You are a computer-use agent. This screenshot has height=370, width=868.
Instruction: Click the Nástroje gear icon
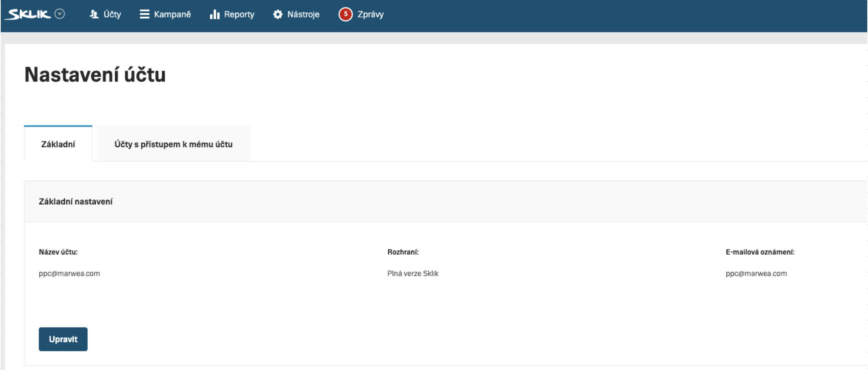(x=278, y=14)
